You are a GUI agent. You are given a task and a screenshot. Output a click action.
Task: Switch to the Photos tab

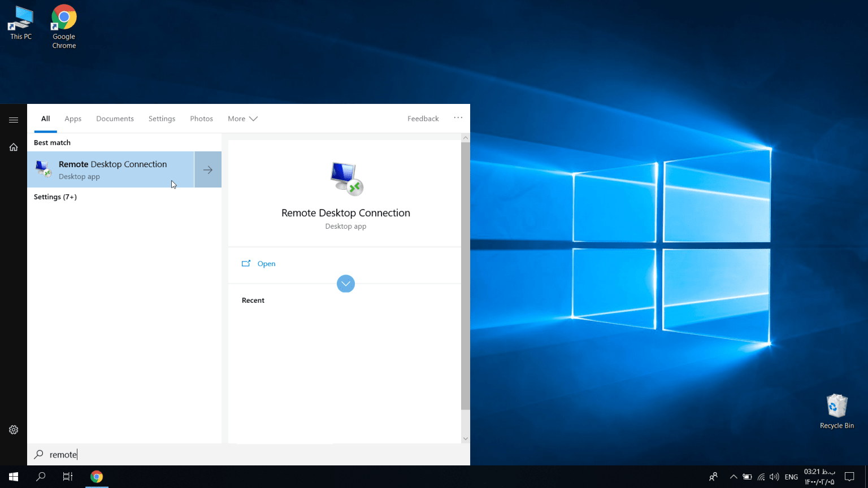(201, 119)
